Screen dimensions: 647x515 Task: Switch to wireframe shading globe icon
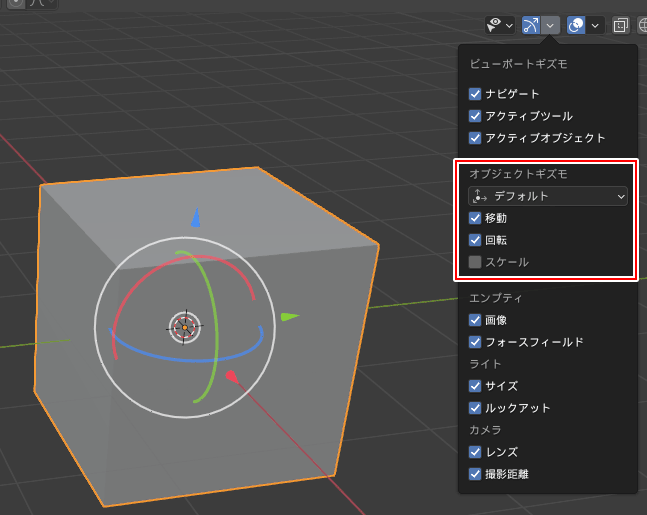click(642, 24)
